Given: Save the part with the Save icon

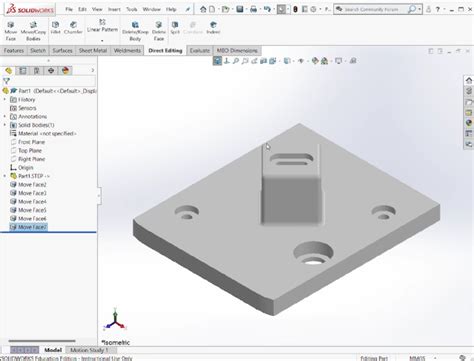Looking at the screenshot, I should (x=240, y=9).
